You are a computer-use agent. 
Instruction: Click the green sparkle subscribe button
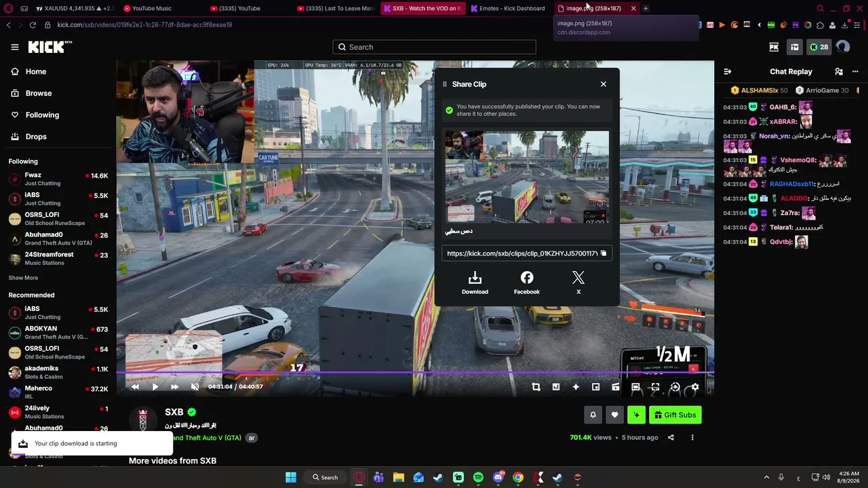click(636, 415)
